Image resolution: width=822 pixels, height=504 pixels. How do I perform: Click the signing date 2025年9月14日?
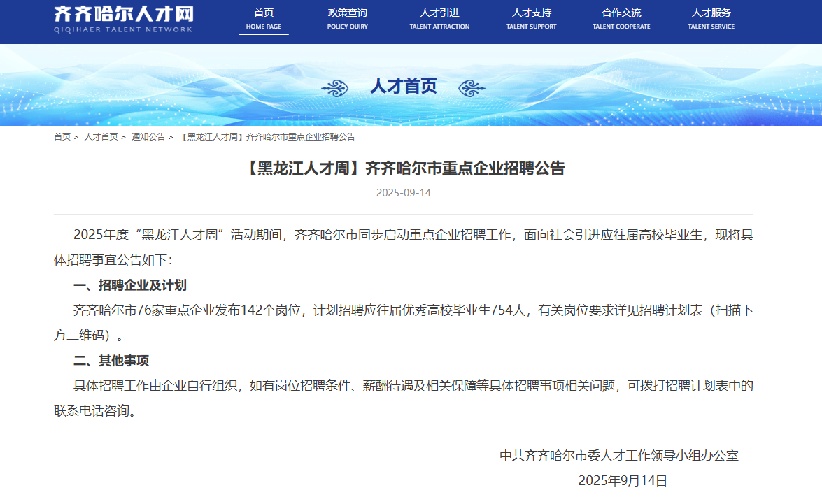623,481
